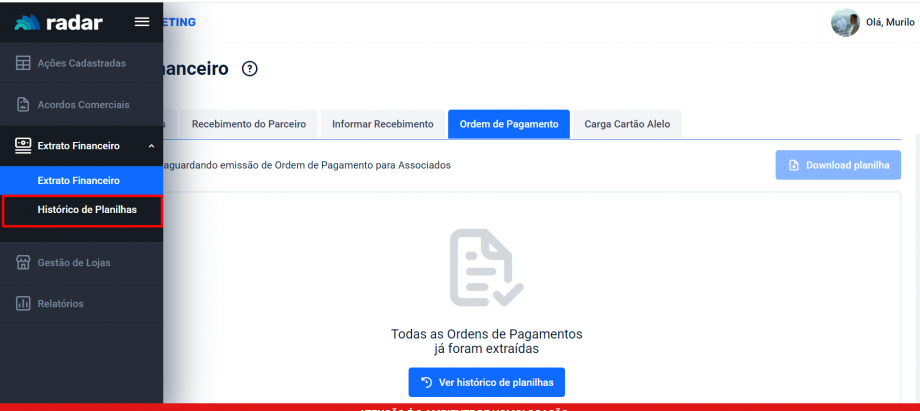The width and height of the screenshot is (920, 411).
Task: Click the Gestão de Lojas store icon
Action: tap(22, 262)
